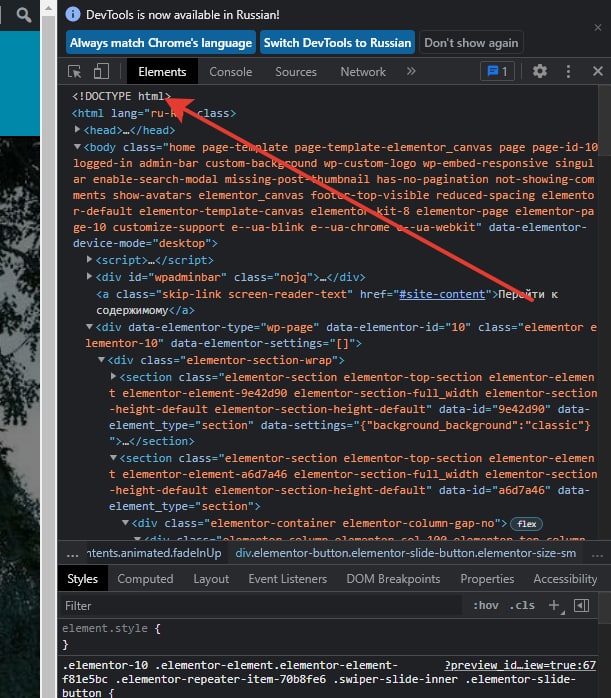
Task: Collapse the elementor-section-wrap div node
Action: coord(101,360)
